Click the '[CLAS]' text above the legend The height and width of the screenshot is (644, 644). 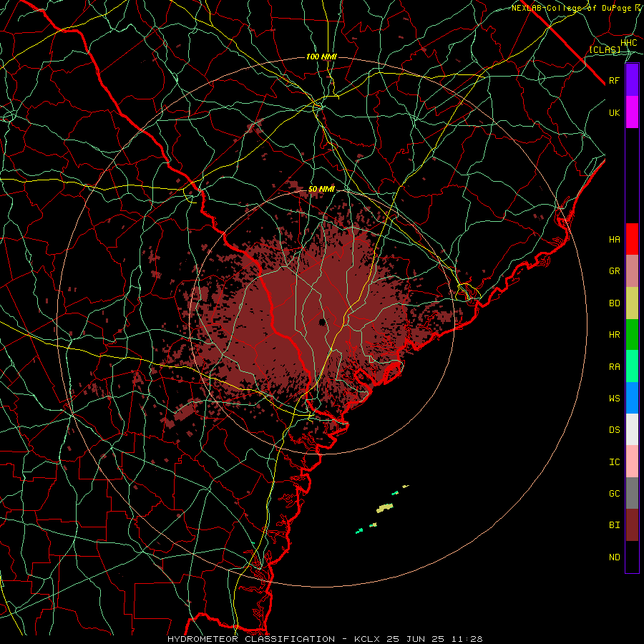[x=605, y=49]
